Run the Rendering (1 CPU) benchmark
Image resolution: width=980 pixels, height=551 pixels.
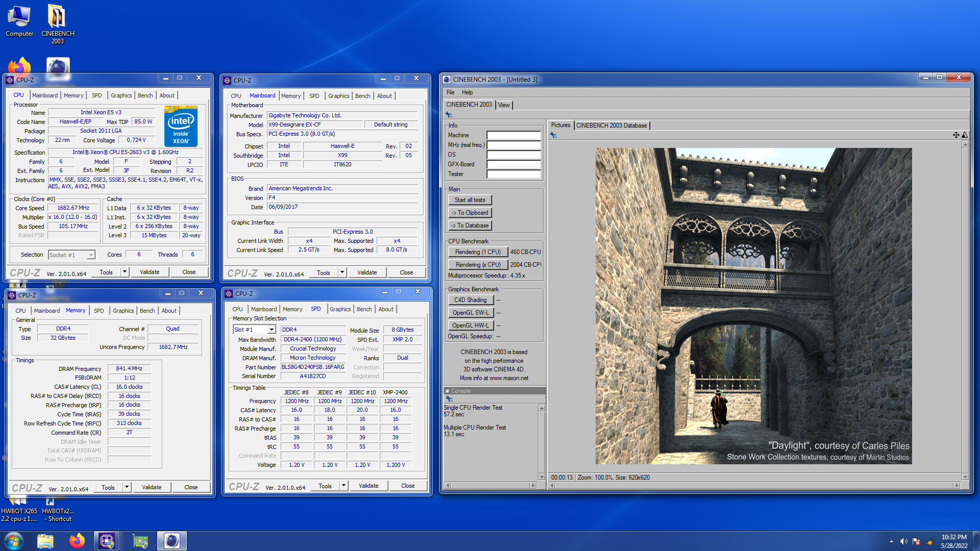(x=478, y=252)
